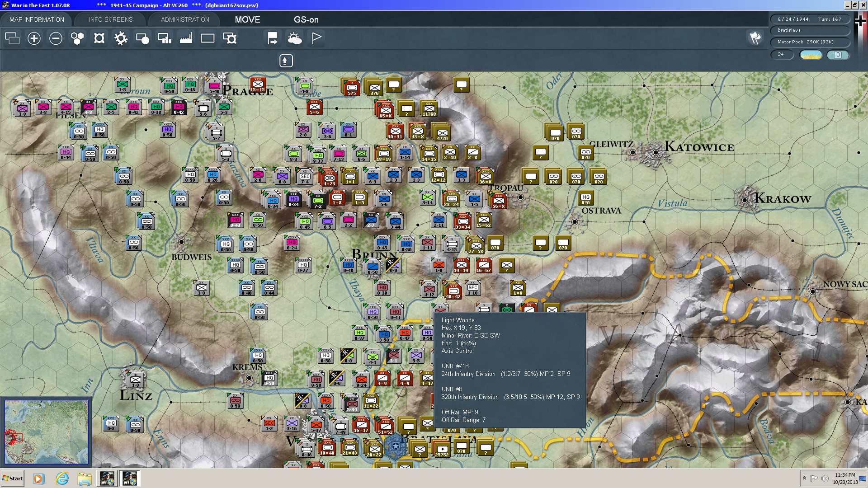Screen dimensions: 868x488
Task: Click the Linz unit counter 1-0
Action: click(135, 380)
